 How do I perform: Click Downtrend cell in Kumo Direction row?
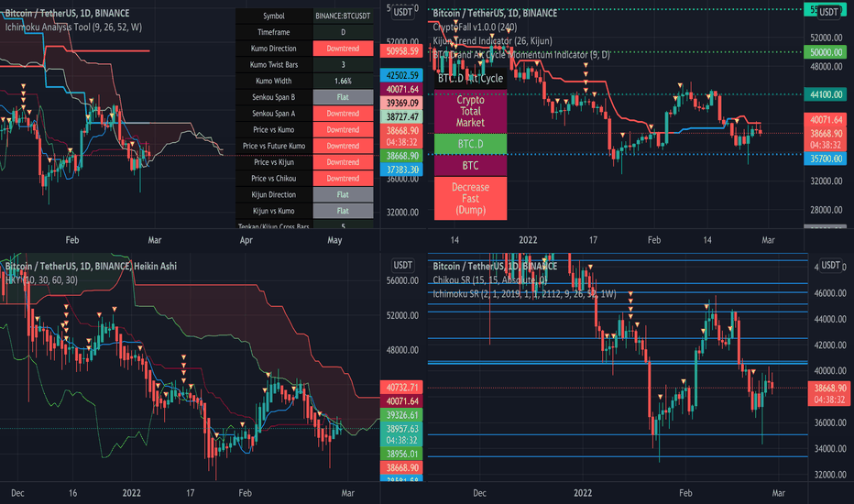343,49
